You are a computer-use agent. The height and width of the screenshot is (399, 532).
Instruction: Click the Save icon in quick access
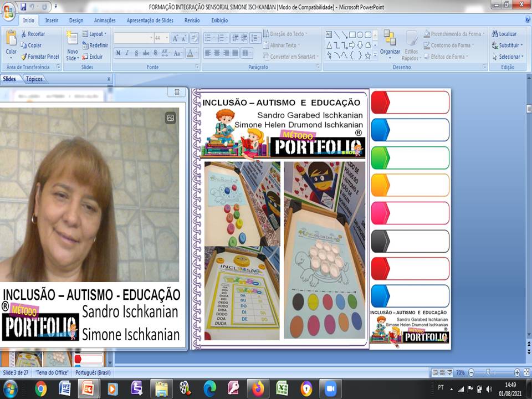(23, 7)
